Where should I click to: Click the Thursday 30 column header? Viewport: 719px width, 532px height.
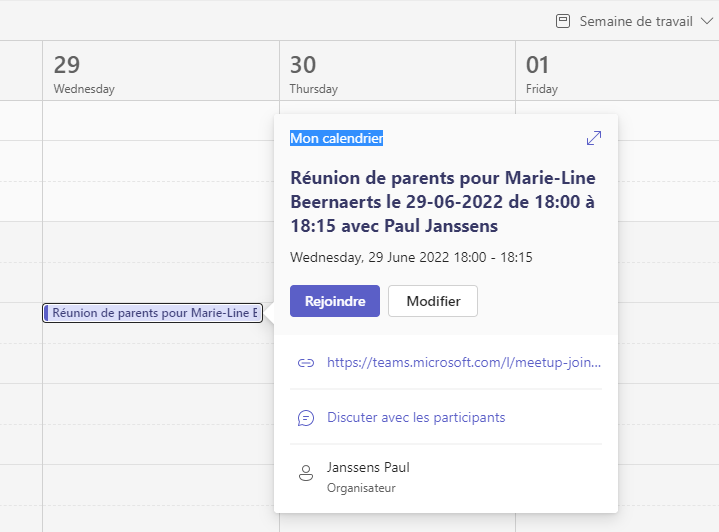(398, 71)
